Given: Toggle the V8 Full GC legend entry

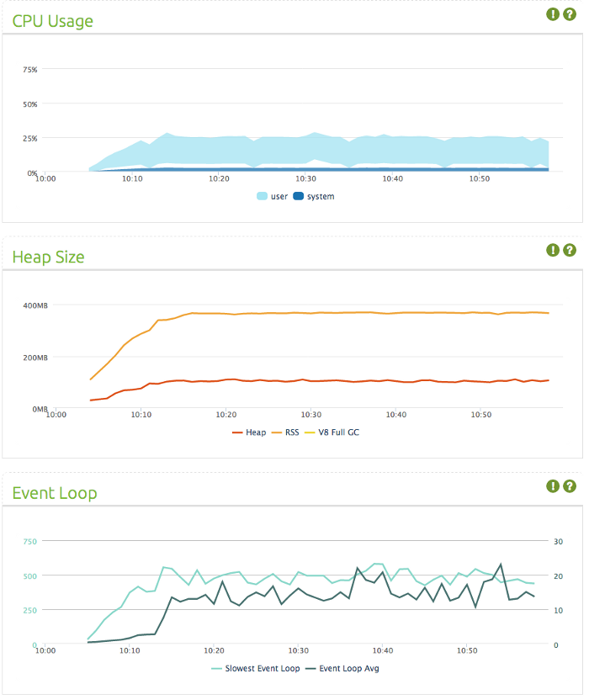Looking at the screenshot, I should coord(331,432).
